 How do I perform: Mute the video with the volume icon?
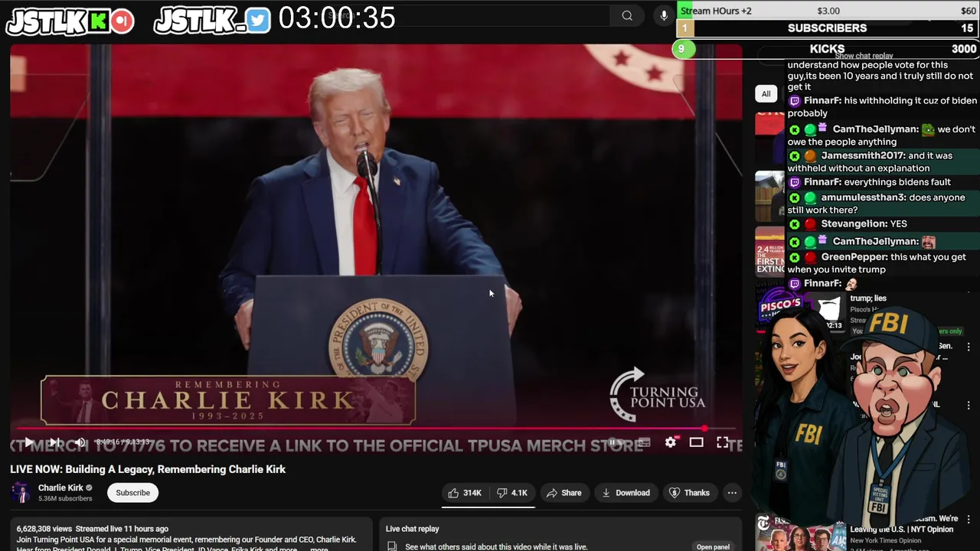click(x=80, y=442)
